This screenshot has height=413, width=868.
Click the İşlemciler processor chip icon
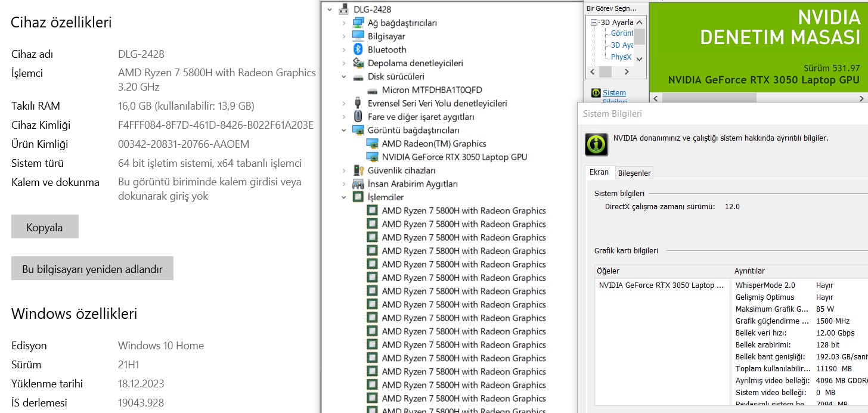(x=358, y=197)
